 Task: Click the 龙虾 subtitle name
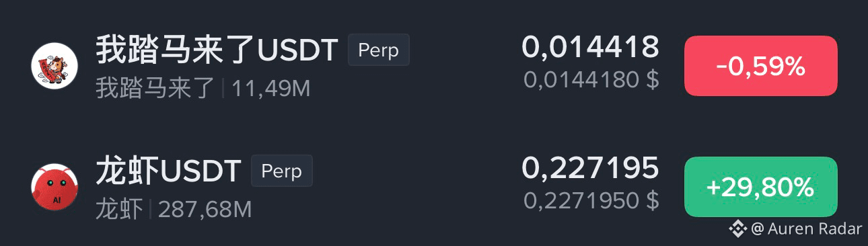[119, 209]
